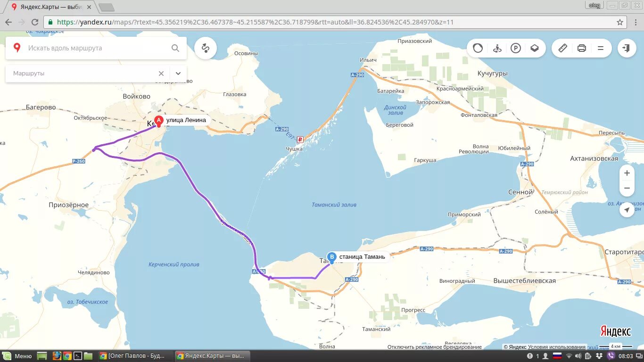The width and height of the screenshot is (644, 362).
Task: Open Viber from the tray
Action: [611, 356]
